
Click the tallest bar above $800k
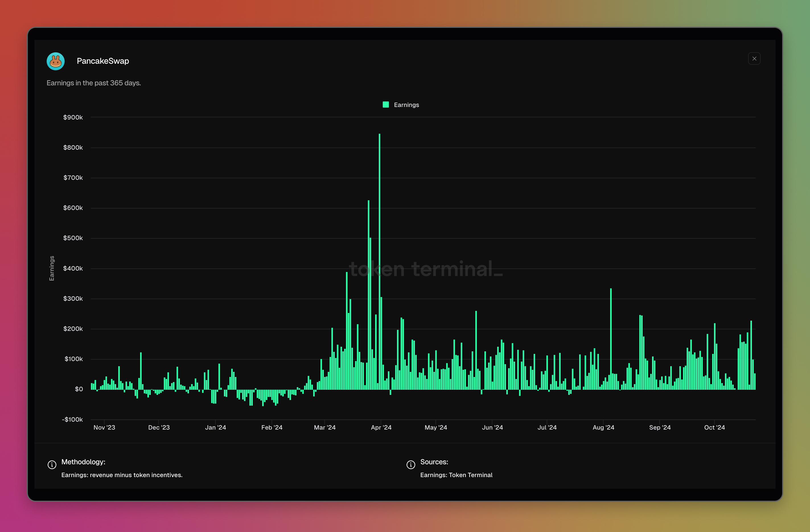(x=379, y=261)
